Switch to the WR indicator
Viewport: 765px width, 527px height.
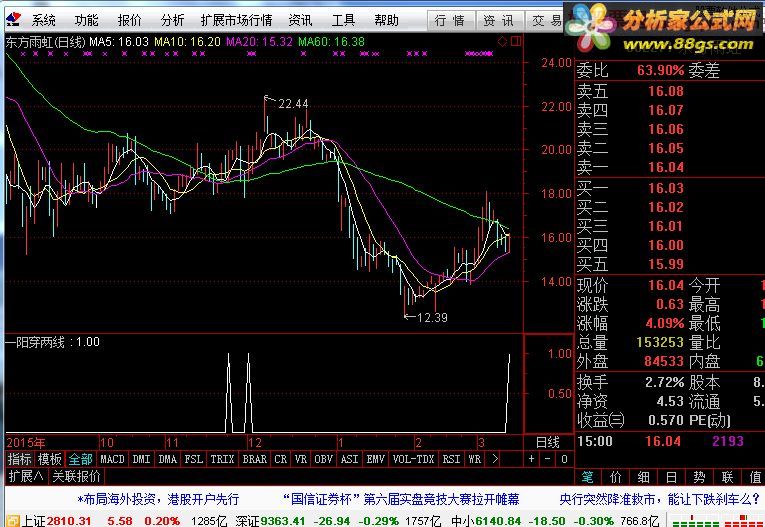(475, 459)
